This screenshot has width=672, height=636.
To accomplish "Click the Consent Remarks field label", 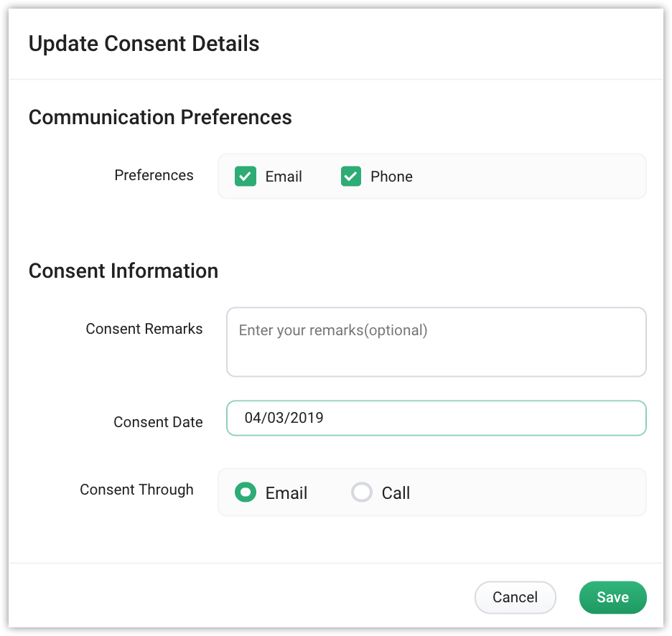I will point(144,329).
